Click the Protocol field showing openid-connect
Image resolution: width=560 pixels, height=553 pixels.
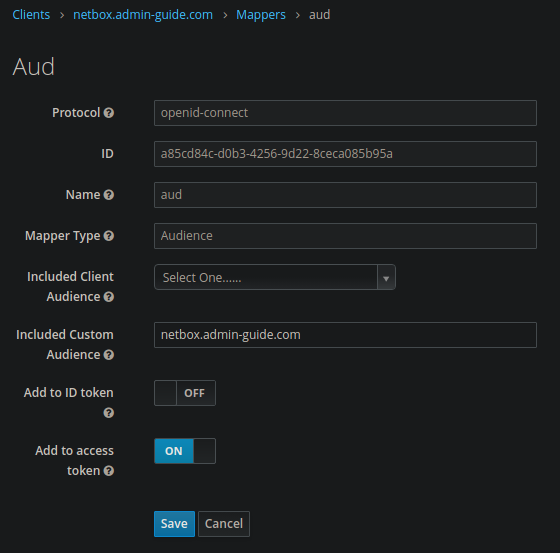[x=345, y=113]
